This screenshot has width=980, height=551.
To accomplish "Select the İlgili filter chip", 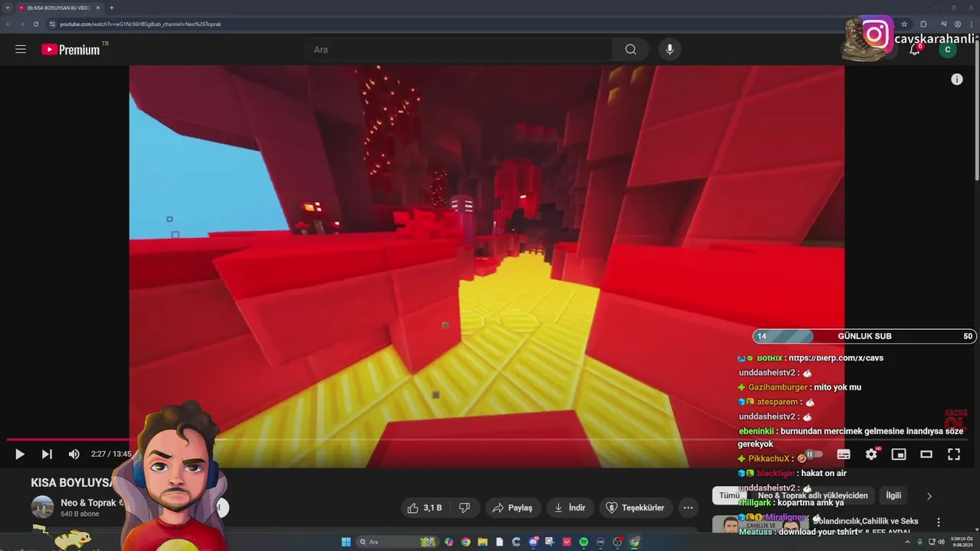I will [x=893, y=495].
